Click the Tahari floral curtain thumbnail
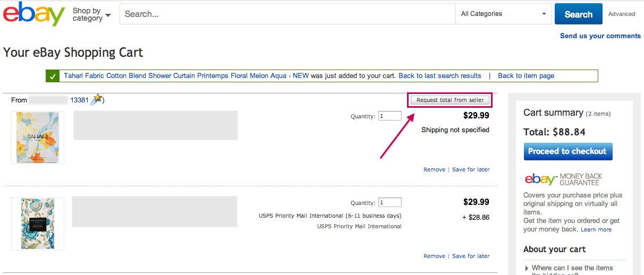The height and width of the screenshot is (275, 644). [38, 137]
